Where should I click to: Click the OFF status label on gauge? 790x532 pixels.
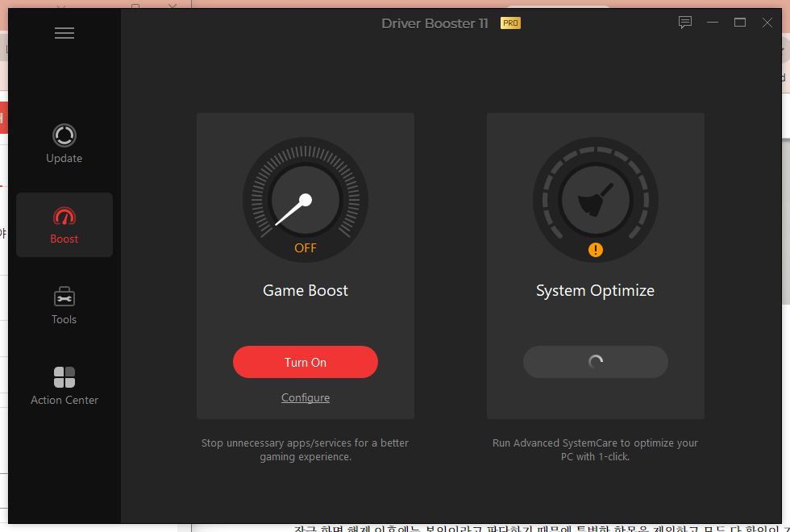[x=306, y=248]
